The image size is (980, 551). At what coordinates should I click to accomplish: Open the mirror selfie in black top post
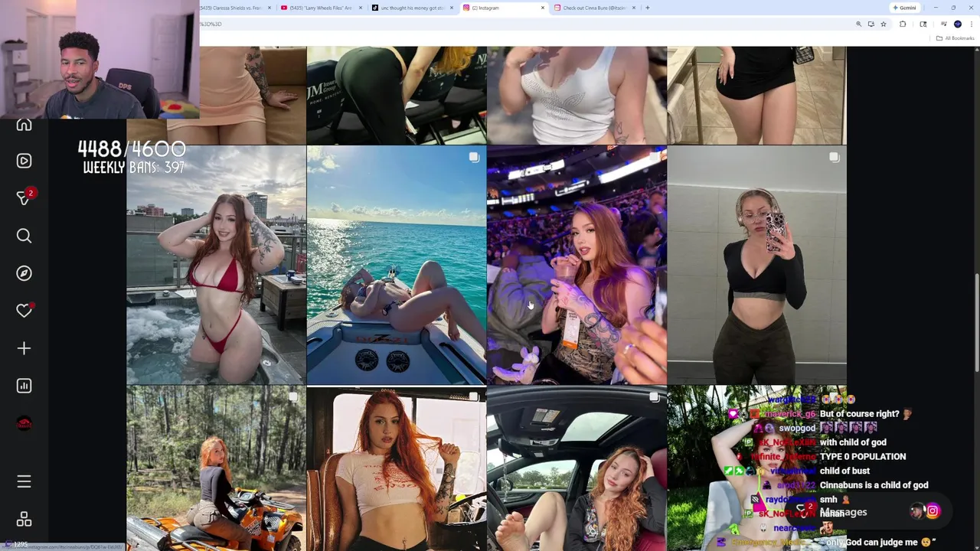point(757,265)
